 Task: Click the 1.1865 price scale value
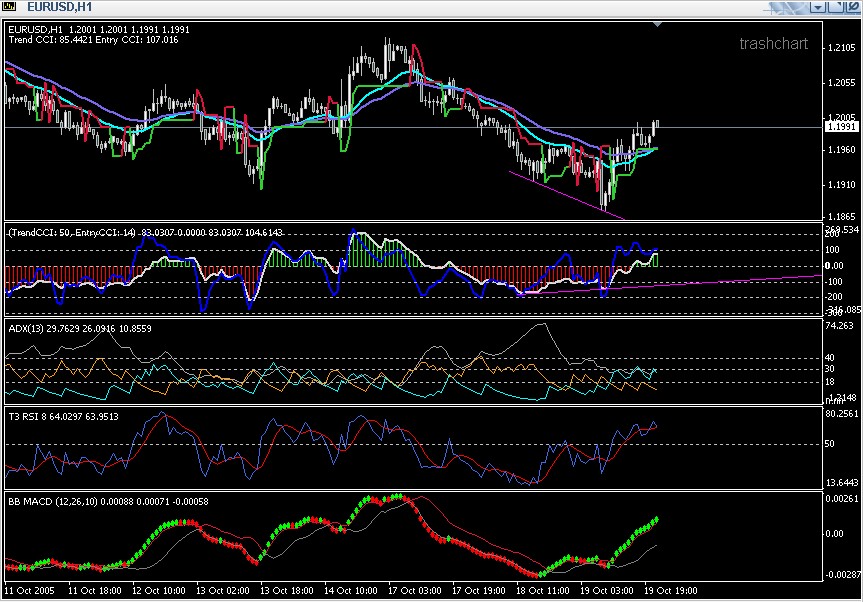coord(842,216)
